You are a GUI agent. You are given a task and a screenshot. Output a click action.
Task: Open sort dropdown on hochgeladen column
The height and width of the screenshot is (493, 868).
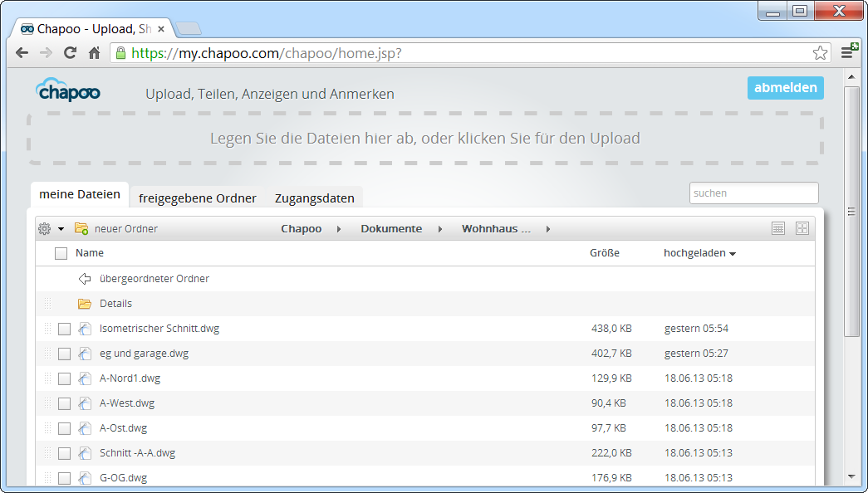tap(732, 254)
